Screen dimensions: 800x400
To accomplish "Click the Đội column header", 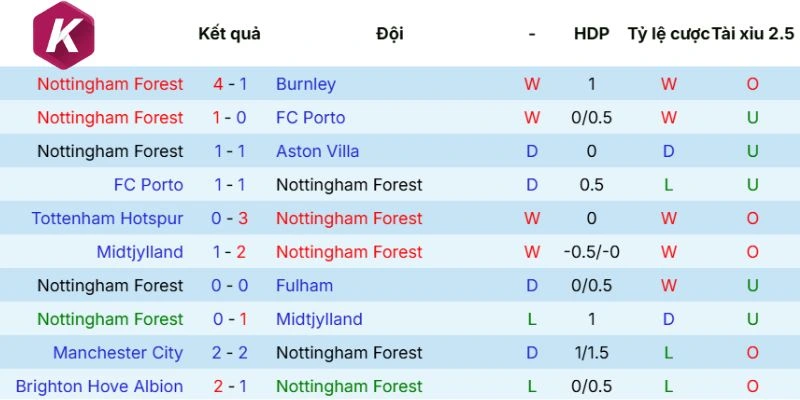I will point(390,33).
